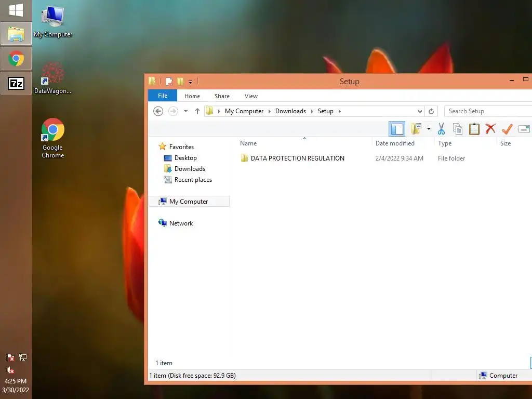
Task: Open Network in the navigation pane
Action: pos(176,223)
